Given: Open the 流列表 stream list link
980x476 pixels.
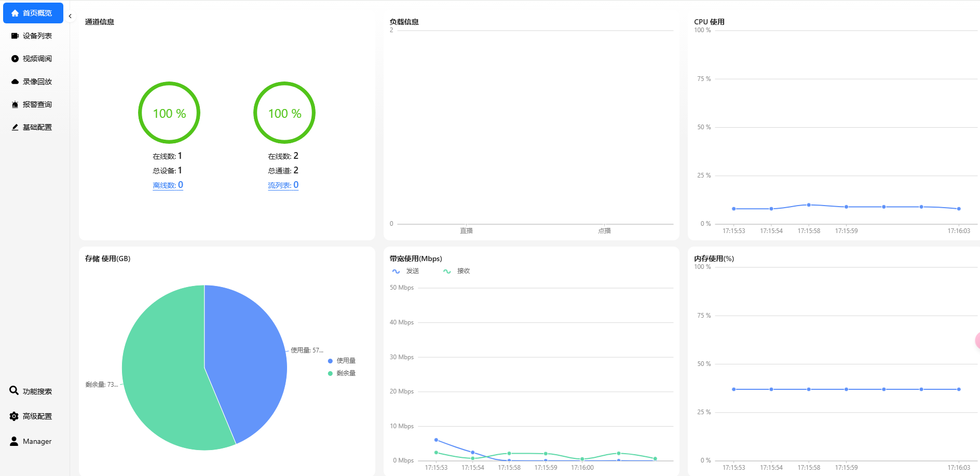Looking at the screenshot, I should tap(283, 185).
